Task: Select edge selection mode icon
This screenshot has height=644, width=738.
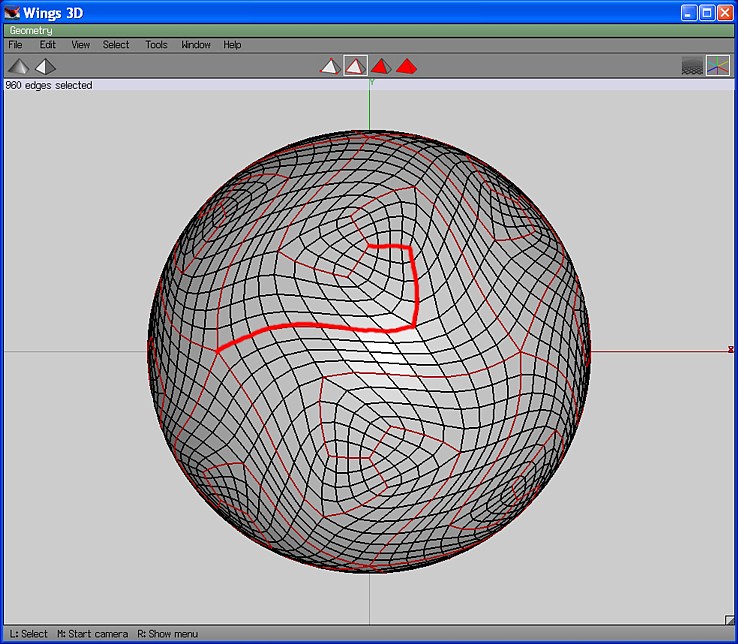Action: coord(356,66)
